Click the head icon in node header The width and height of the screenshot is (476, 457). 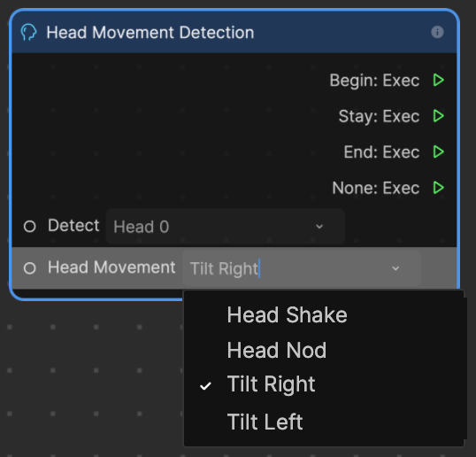tap(29, 32)
